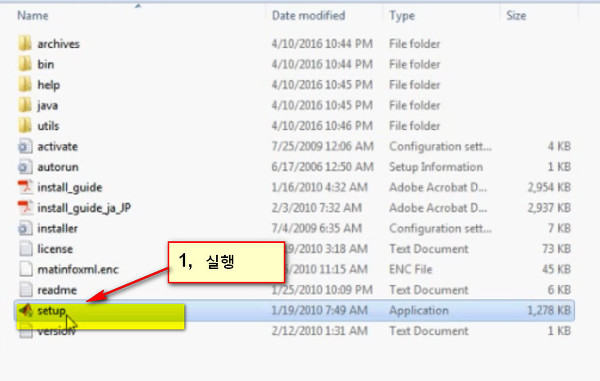This screenshot has height=381, width=600.
Task: Sort files by the Name column
Action: pyautogui.click(x=33, y=16)
